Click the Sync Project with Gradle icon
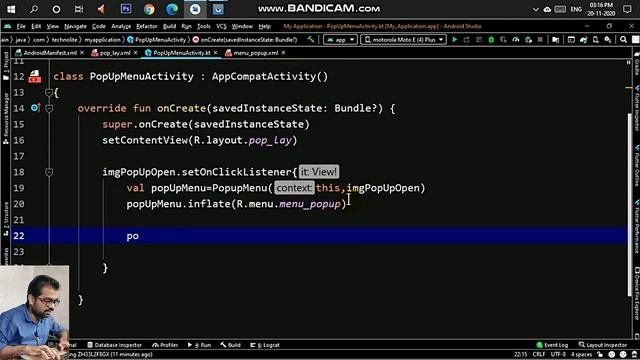The image size is (640, 360). (584, 40)
